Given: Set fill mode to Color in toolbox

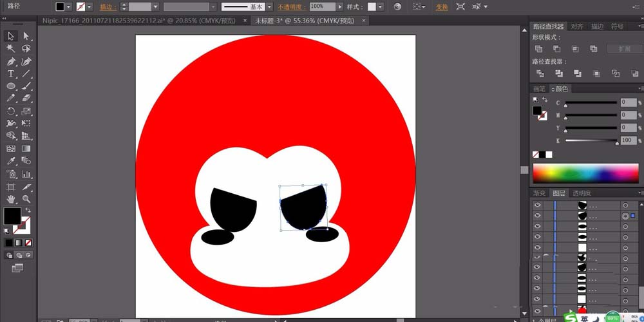Looking at the screenshot, I should coord(9,243).
